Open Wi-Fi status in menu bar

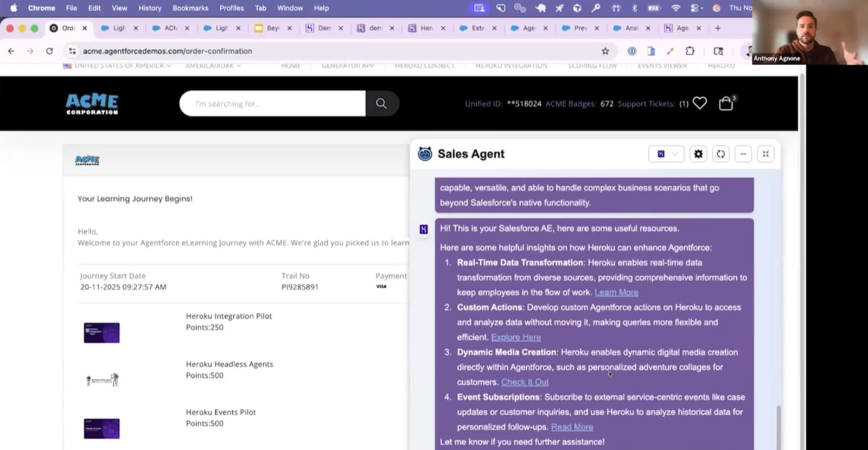pyautogui.click(x=675, y=8)
